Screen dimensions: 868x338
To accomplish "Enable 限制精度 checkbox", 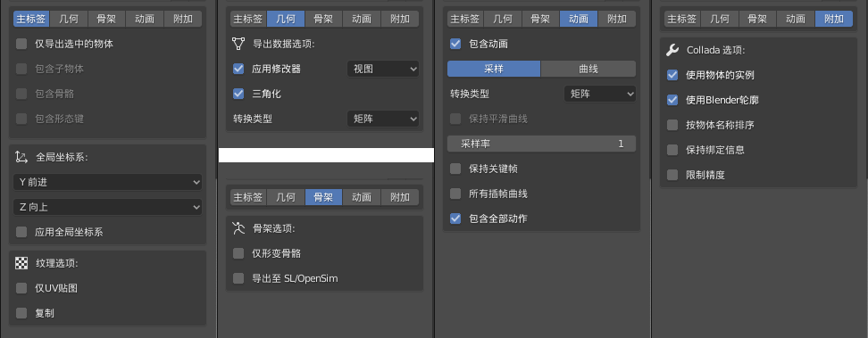I will pos(672,175).
